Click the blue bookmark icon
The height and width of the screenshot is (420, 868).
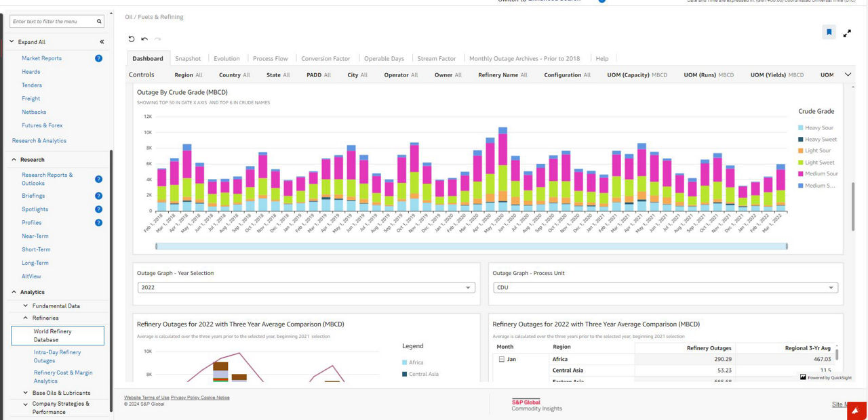point(829,33)
